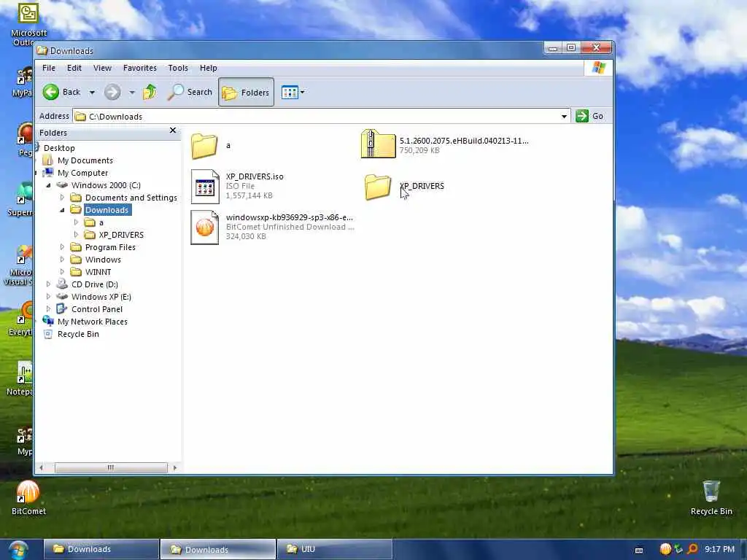The width and height of the screenshot is (747, 560).
Task: Toggle the Folders pane button
Action: click(246, 92)
